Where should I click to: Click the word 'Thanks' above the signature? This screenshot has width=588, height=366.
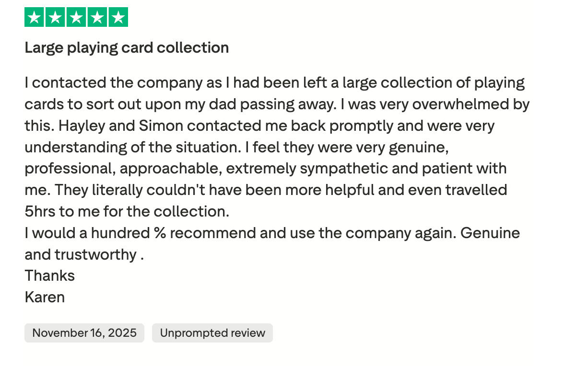tap(50, 275)
